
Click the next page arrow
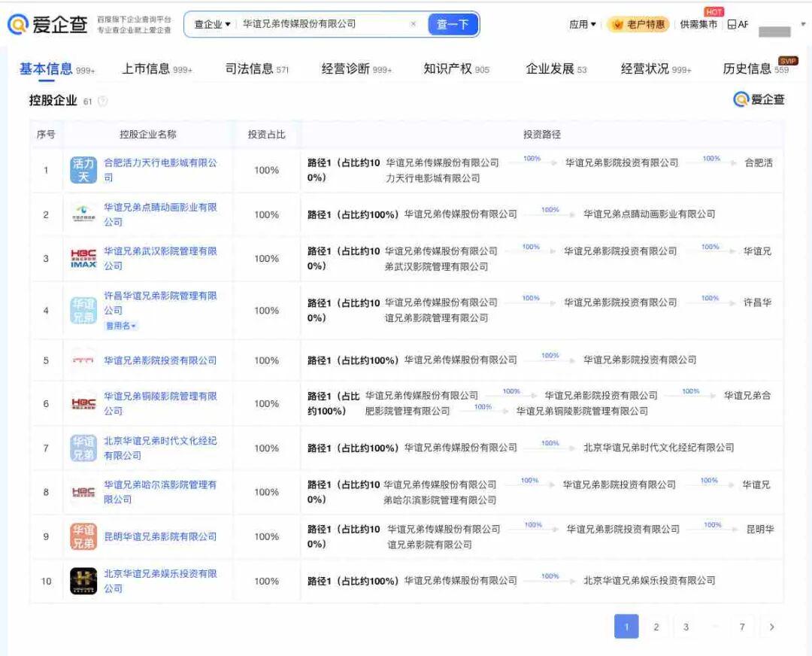click(x=771, y=627)
